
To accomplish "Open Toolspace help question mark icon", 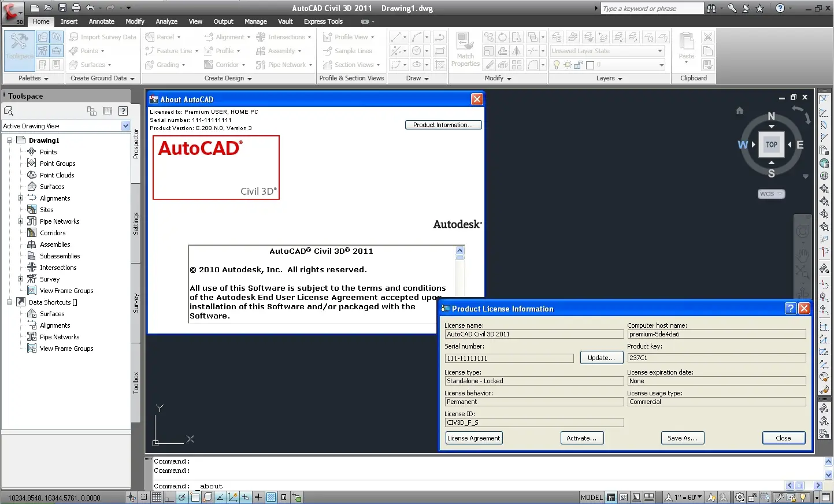I will coord(123,111).
